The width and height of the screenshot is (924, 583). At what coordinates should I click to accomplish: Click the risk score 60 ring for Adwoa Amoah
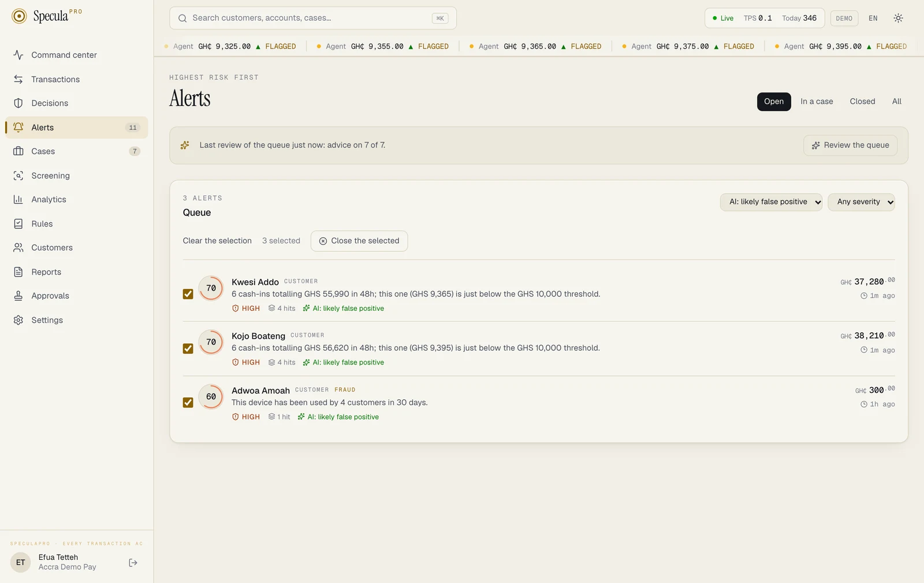211,397
